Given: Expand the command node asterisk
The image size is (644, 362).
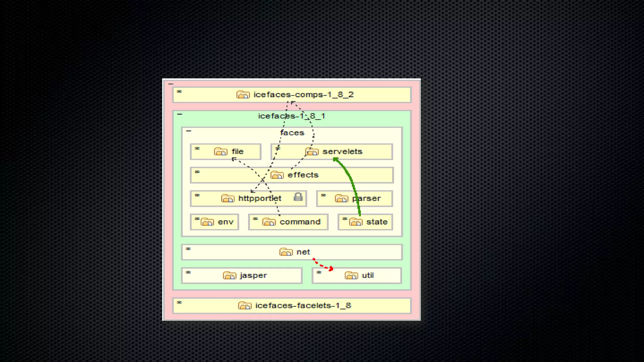Looking at the screenshot, I should click(255, 219).
